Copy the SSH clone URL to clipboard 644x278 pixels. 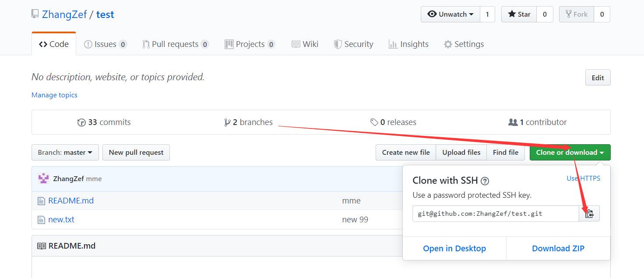click(589, 214)
